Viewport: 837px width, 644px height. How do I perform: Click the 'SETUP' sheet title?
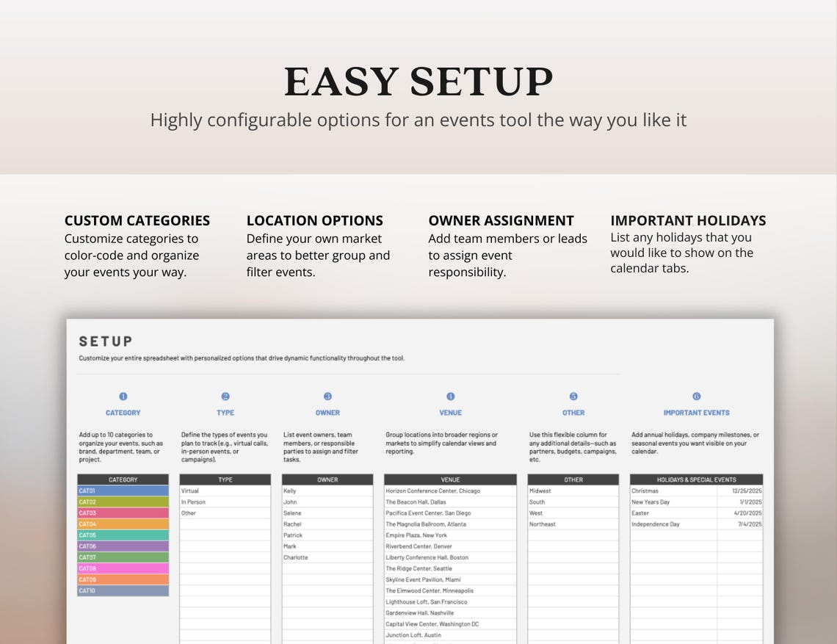(x=106, y=341)
